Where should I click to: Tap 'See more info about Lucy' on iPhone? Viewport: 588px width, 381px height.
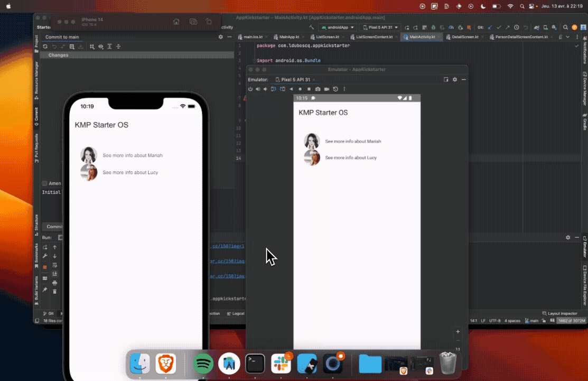130,172
